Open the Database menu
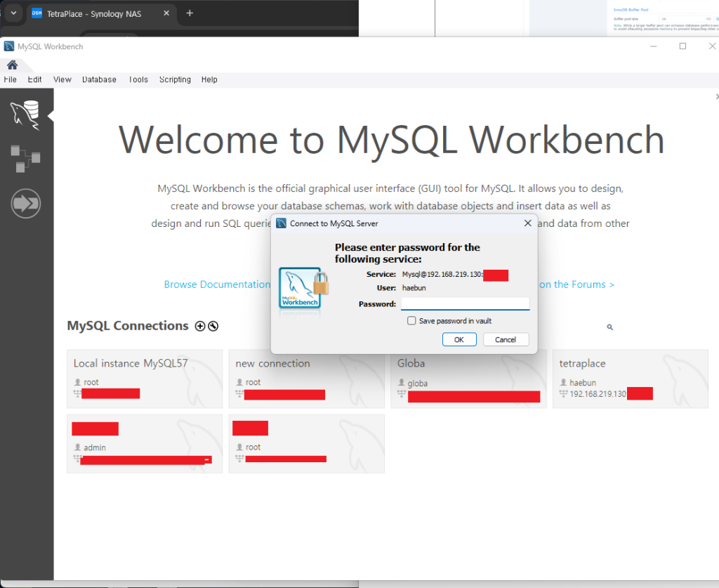The image size is (719, 588). pyautogui.click(x=99, y=79)
